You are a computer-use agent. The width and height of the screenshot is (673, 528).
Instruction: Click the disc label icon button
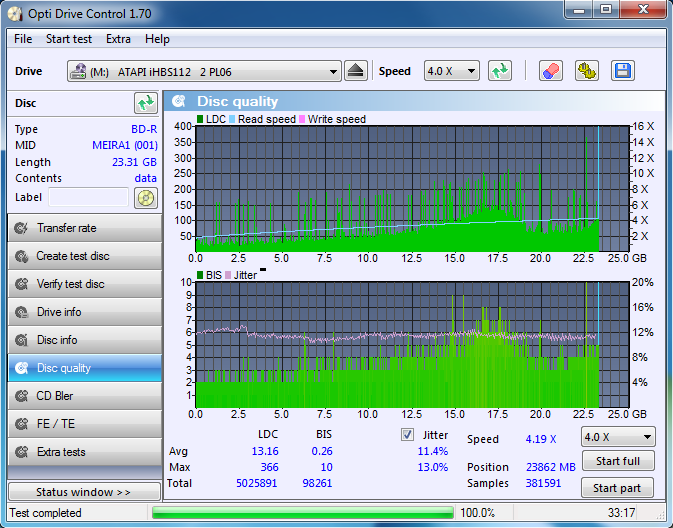pyautogui.click(x=146, y=198)
